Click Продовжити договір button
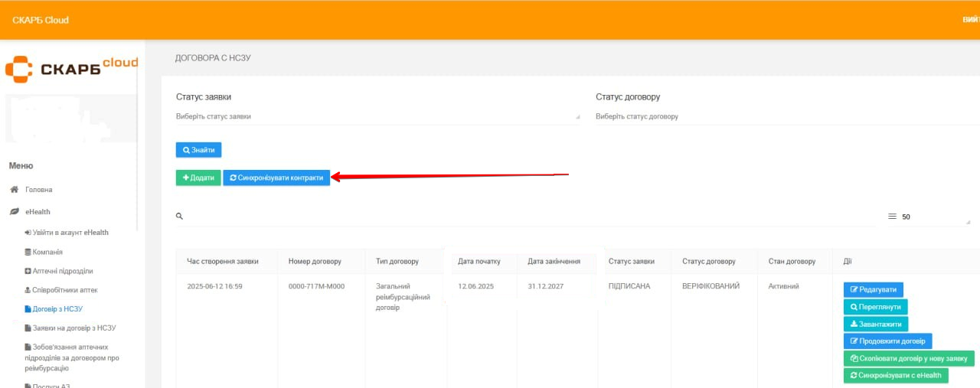The height and width of the screenshot is (388, 980). [887, 341]
